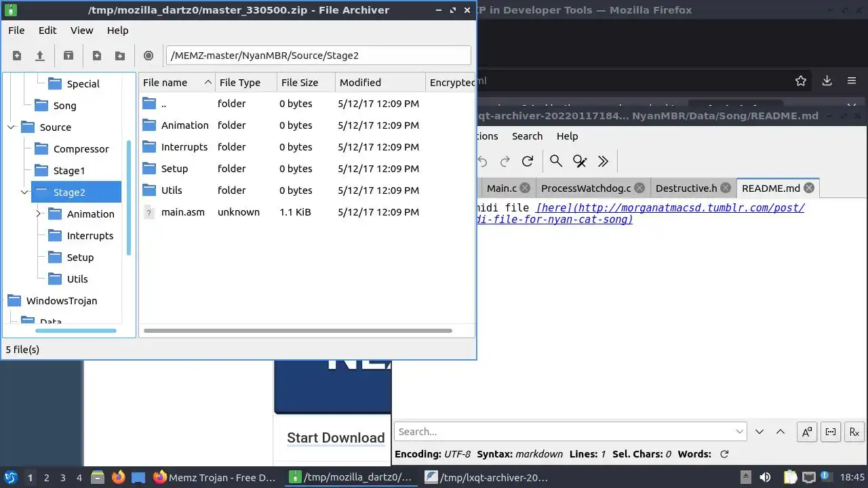Collapse the Source folder in tree
The height and width of the screenshot is (488, 868).
pyautogui.click(x=12, y=127)
